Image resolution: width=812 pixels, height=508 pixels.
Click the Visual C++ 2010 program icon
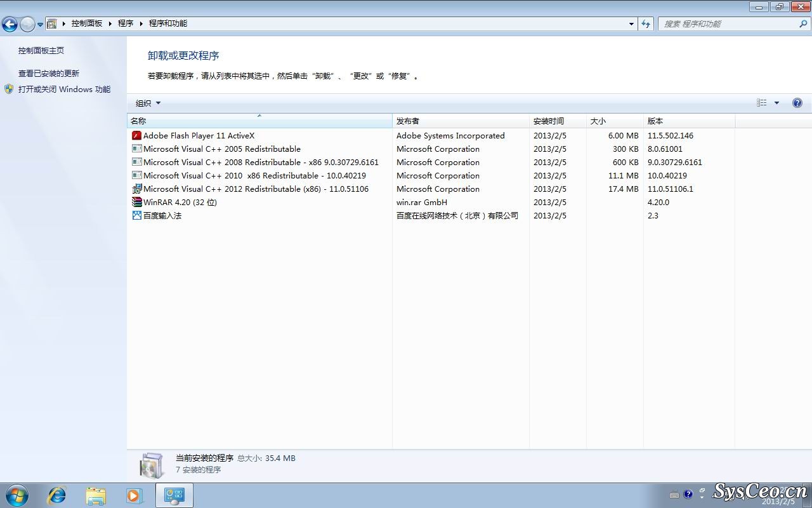(136, 175)
